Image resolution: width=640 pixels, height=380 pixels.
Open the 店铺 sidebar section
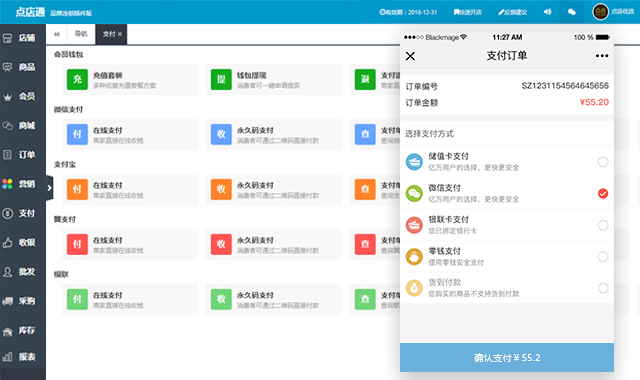tap(20, 38)
